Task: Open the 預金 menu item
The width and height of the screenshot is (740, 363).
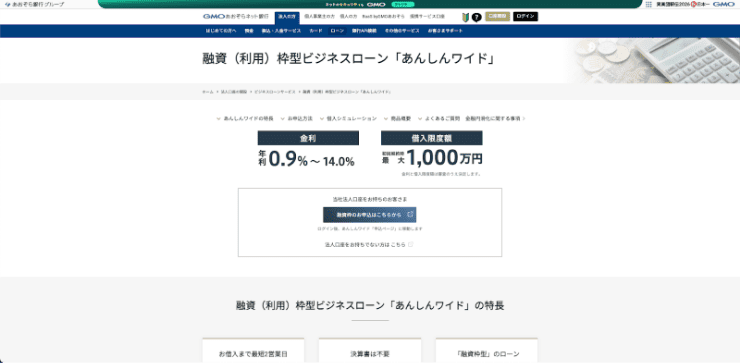Action: 249,31
